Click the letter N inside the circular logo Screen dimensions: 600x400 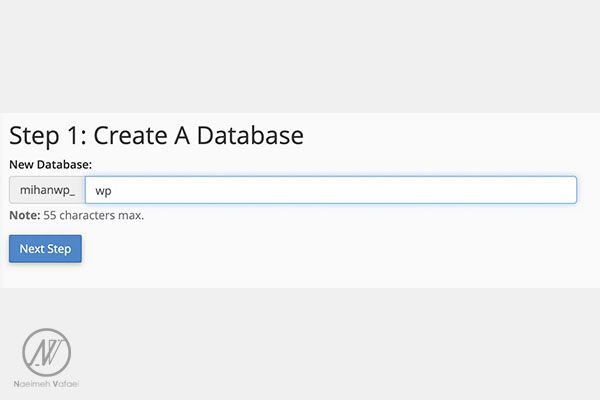pyautogui.click(x=41, y=353)
